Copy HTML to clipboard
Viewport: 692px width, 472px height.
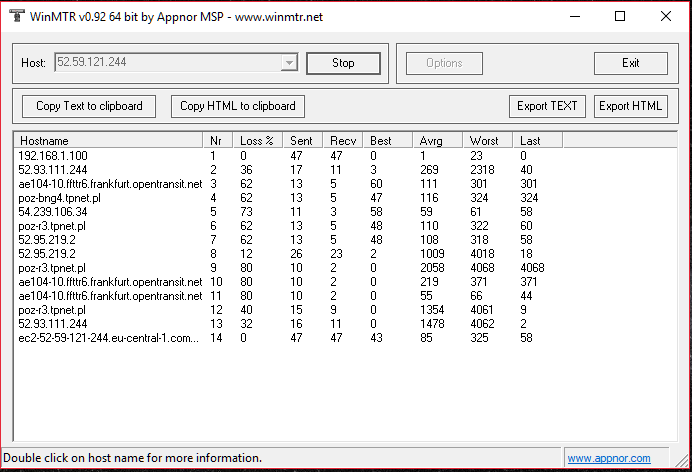point(237,106)
